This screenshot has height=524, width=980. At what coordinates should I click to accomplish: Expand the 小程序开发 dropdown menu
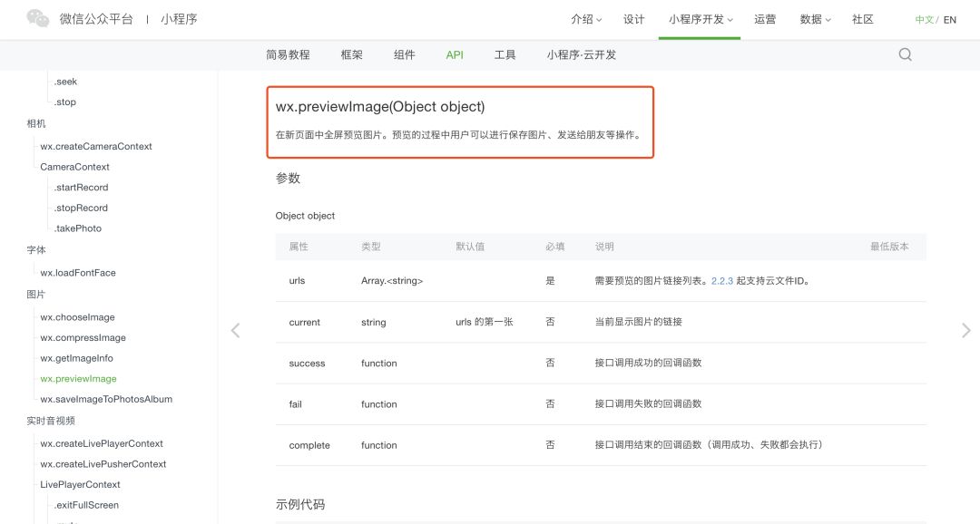tap(700, 19)
